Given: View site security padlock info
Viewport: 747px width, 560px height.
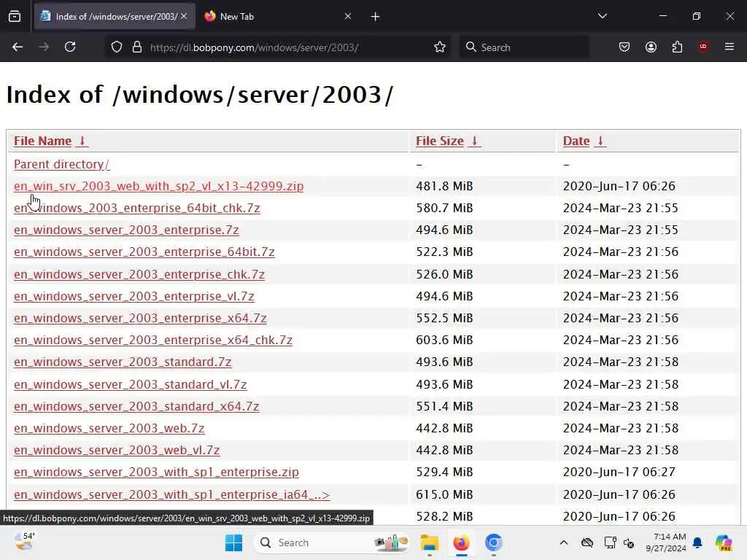Looking at the screenshot, I should tap(137, 47).
